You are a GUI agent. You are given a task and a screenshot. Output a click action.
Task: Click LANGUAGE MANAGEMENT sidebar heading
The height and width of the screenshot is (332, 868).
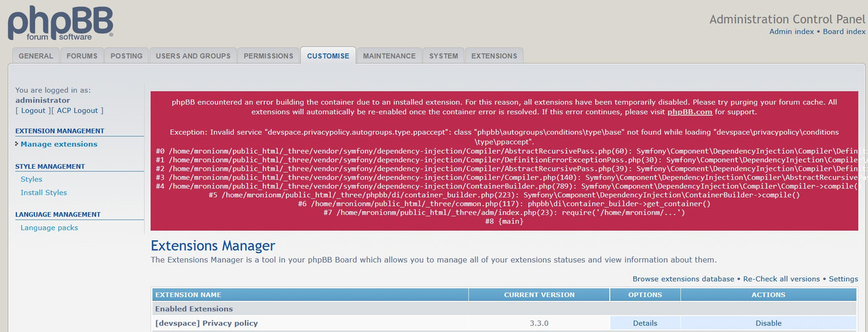[x=58, y=214]
